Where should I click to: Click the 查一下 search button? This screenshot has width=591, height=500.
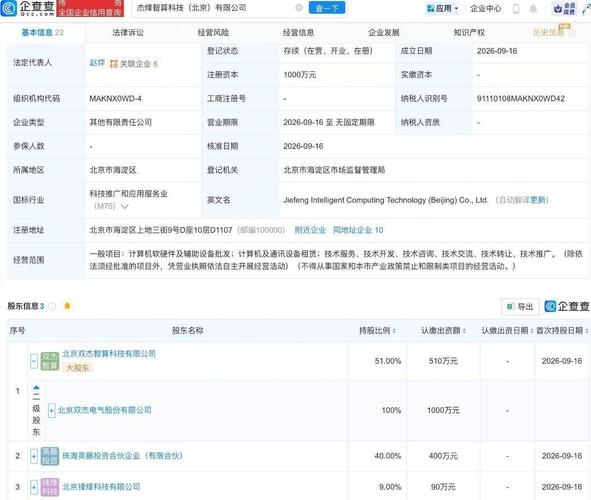(327, 8)
